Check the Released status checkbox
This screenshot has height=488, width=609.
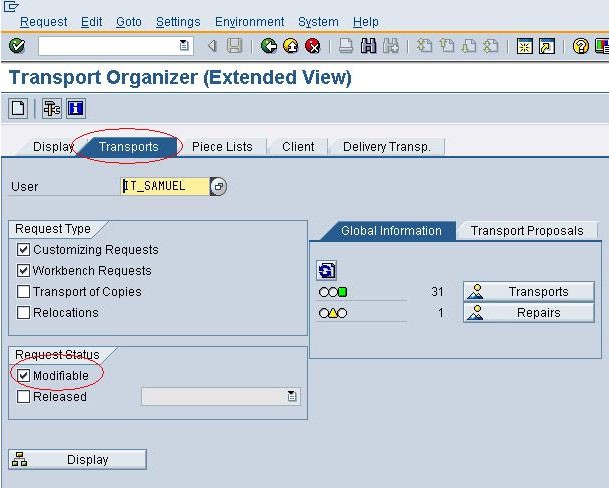click(23, 396)
